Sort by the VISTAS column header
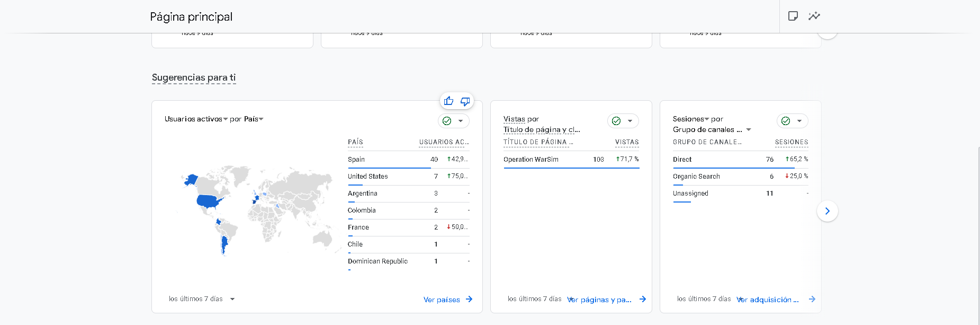The image size is (980, 325). click(x=627, y=142)
